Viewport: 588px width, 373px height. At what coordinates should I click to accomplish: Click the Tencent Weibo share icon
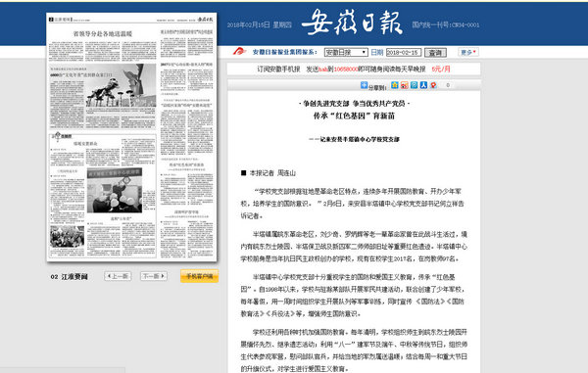414,85
